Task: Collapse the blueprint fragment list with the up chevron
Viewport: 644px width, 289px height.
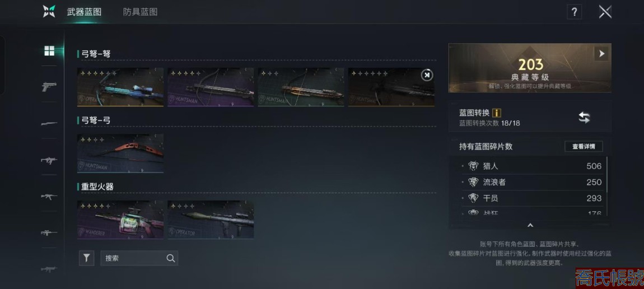Action: point(530,225)
